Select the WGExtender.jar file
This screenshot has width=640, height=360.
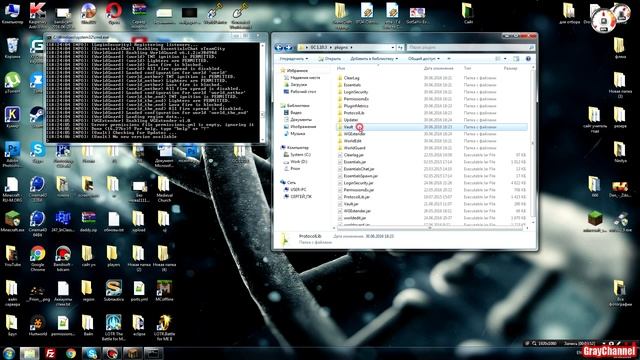pos(357,211)
